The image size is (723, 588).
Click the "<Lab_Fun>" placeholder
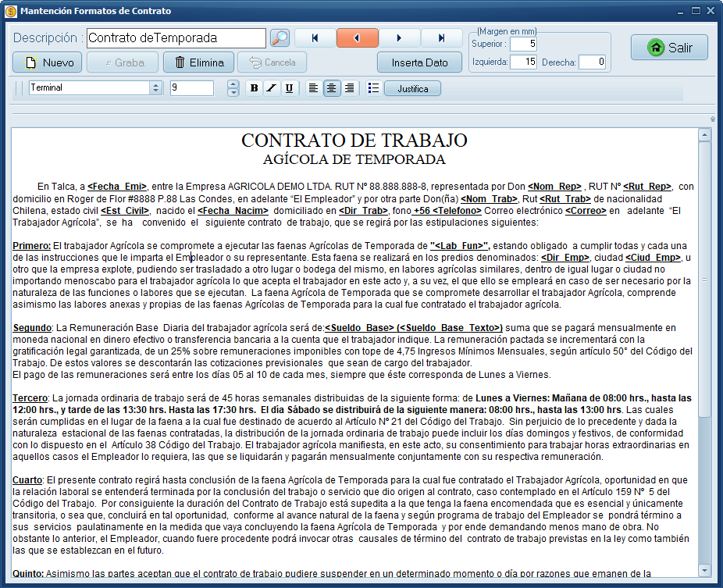(x=459, y=246)
